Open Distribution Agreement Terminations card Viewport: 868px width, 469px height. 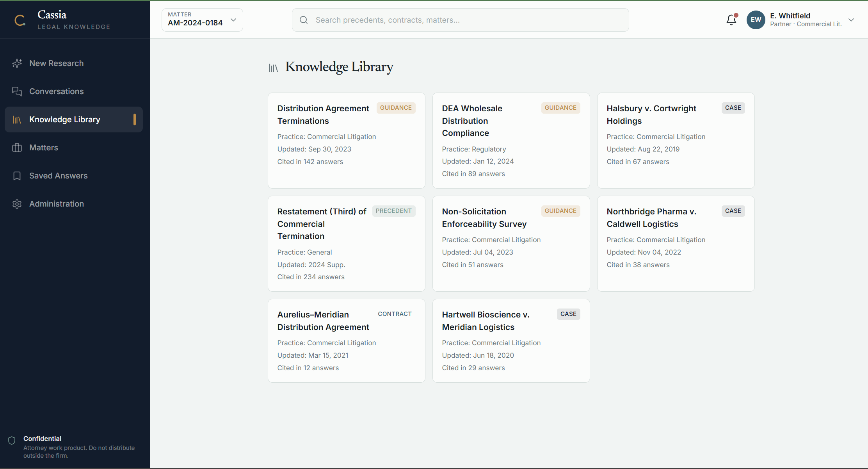point(347,141)
